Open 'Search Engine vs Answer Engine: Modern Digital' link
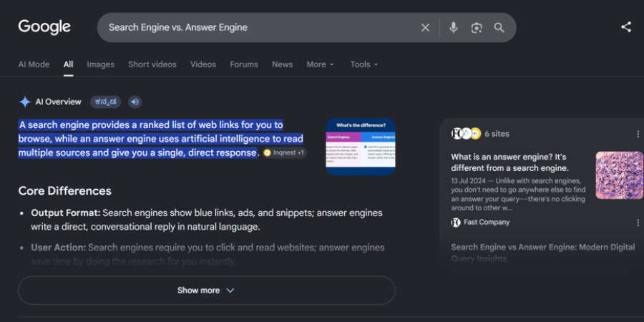Image resolution: width=644 pixels, height=322 pixels. point(543,253)
